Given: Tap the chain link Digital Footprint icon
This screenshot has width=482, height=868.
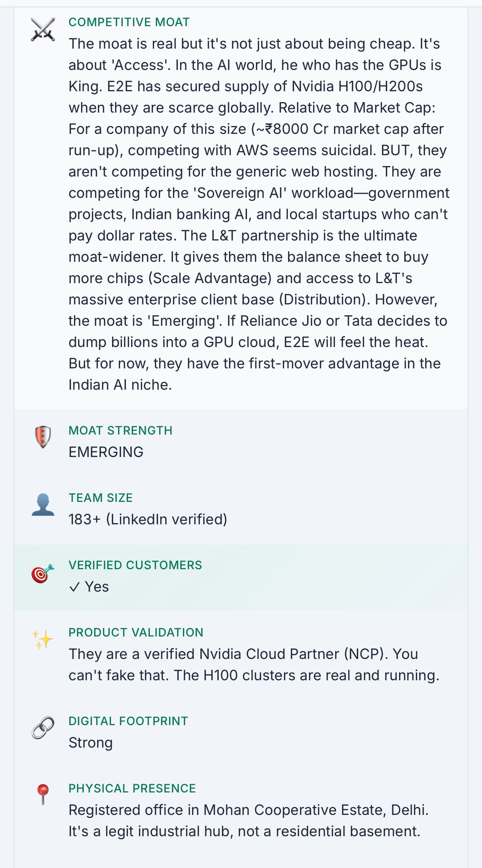Looking at the screenshot, I should [43, 728].
